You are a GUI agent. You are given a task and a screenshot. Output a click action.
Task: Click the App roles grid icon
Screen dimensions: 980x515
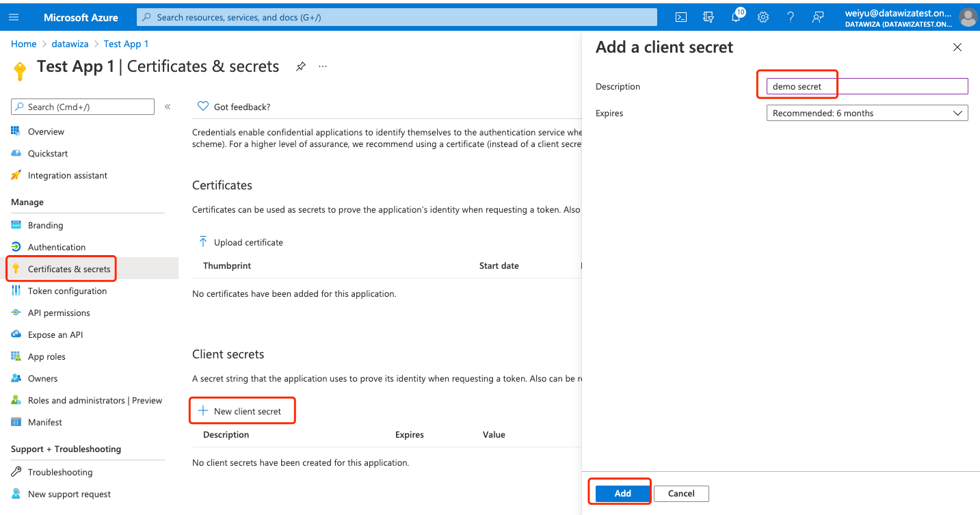(16, 356)
